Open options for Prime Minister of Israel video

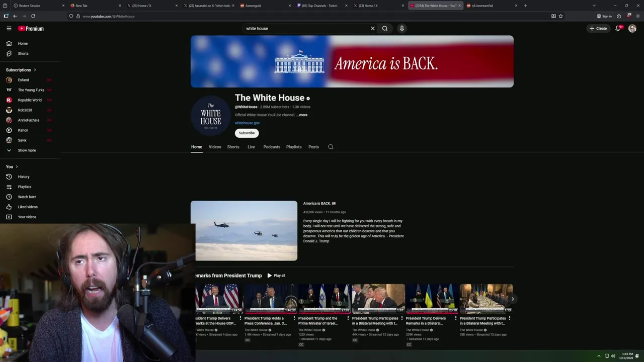pyautogui.click(x=348, y=318)
